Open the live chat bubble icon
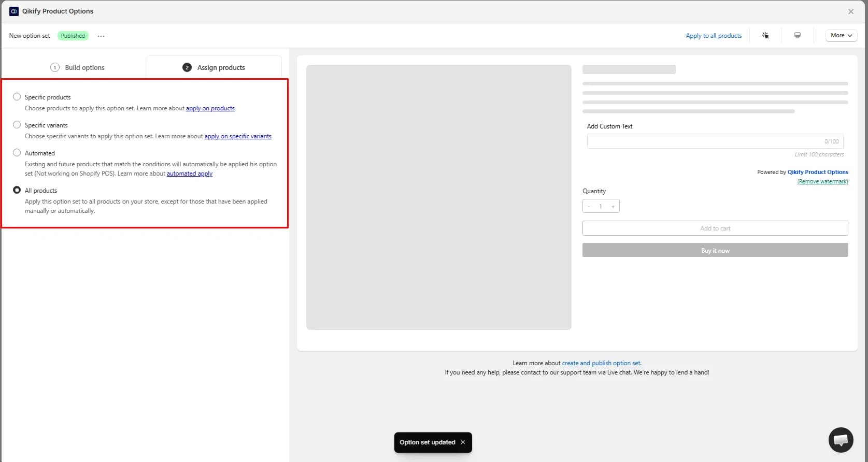Screen dimensions: 868x462 (841, 440)
